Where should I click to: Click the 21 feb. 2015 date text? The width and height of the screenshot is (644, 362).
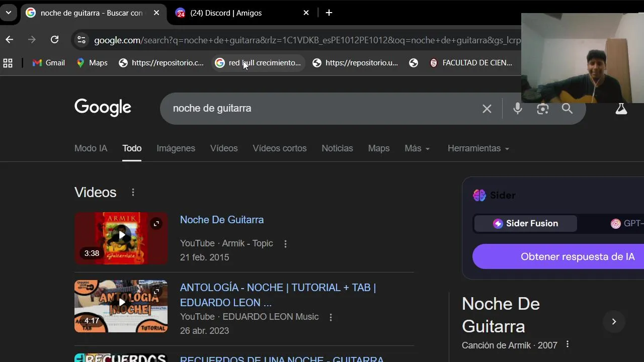[x=204, y=257]
